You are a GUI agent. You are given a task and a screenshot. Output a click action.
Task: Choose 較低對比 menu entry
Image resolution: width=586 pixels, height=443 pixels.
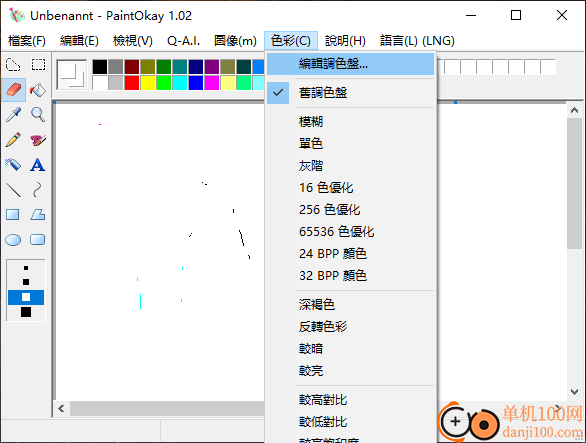pyautogui.click(x=351, y=422)
